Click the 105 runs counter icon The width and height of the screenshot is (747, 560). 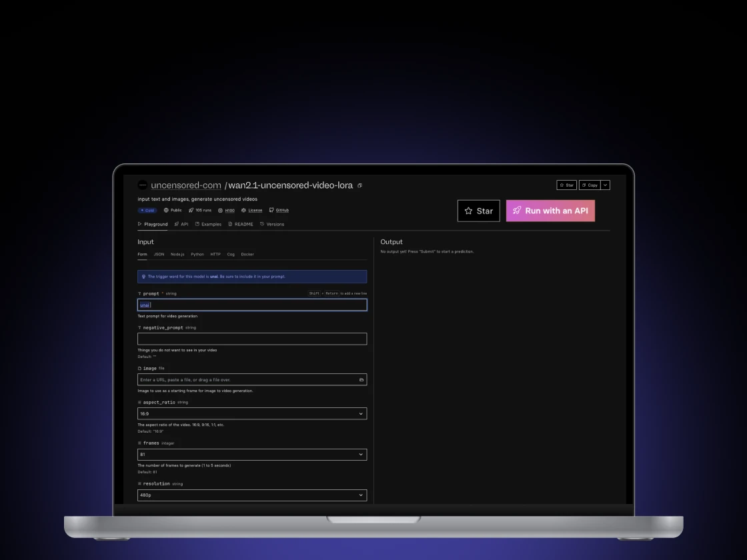pos(191,210)
